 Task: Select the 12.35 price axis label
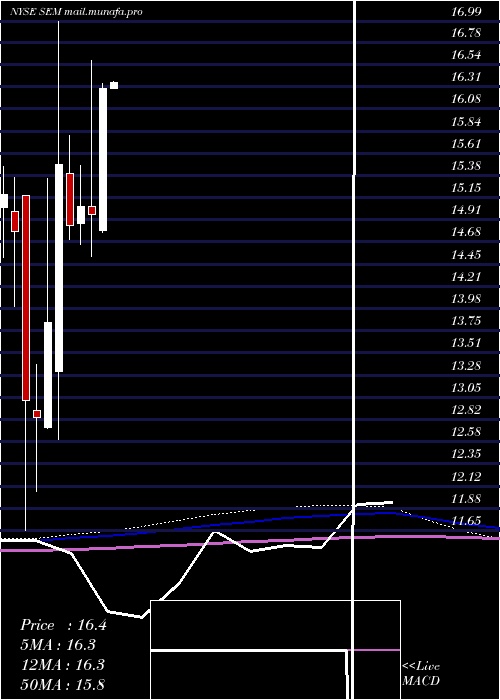click(466, 454)
